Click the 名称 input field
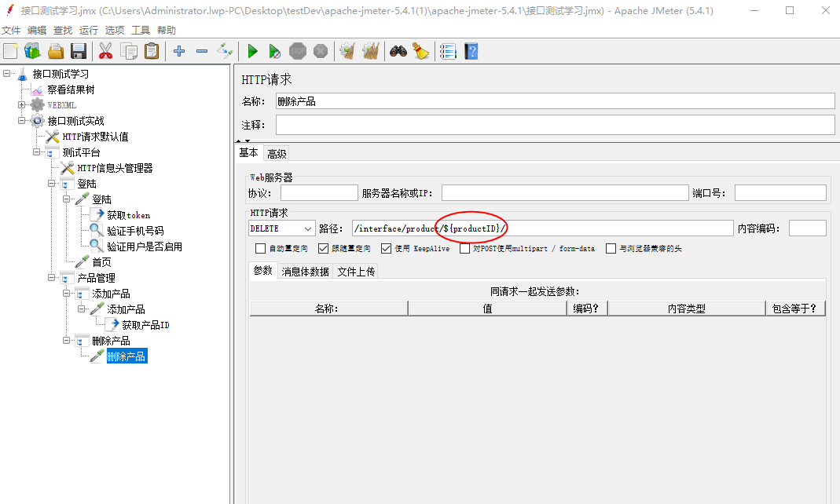The image size is (840, 504). pyautogui.click(x=555, y=101)
